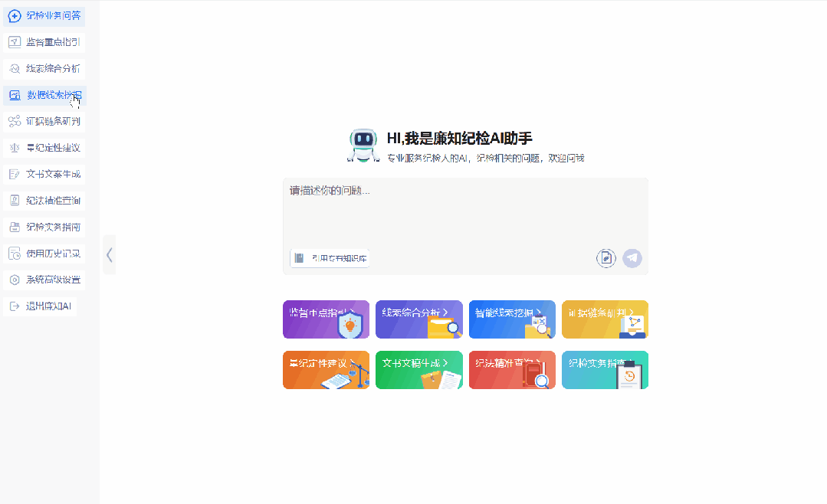Click the 引用专有知识库 button
The image size is (827, 504).
330,258
